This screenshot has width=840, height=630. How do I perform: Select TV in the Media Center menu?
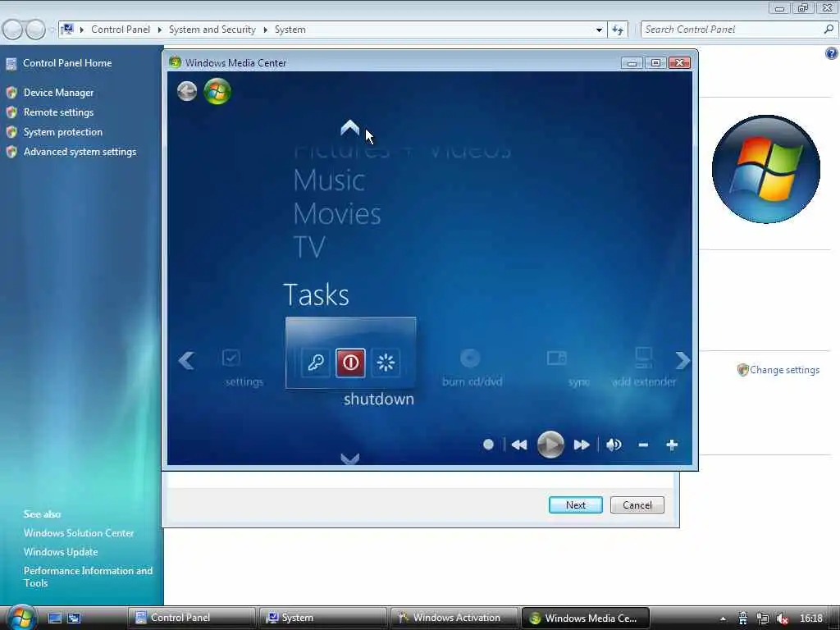pos(309,247)
